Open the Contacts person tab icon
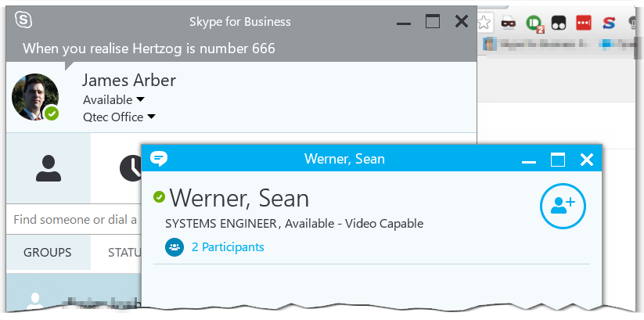The width and height of the screenshot is (644, 320). click(x=49, y=168)
